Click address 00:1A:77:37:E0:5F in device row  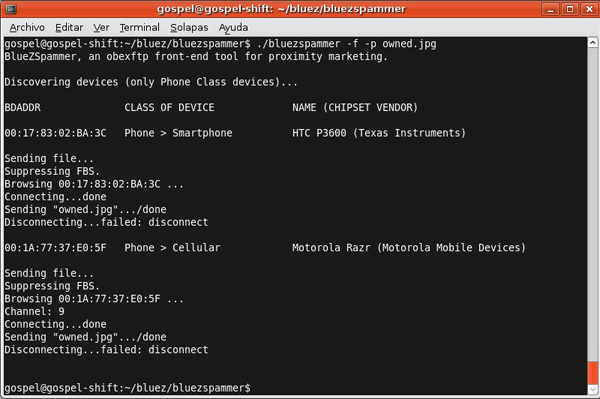tap(55, 248)
